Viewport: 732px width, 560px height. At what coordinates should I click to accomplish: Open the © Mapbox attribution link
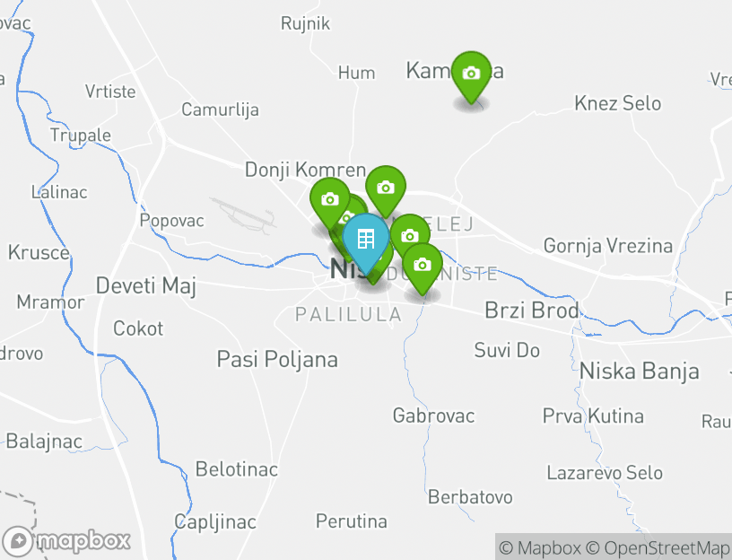tap(540, 547)
